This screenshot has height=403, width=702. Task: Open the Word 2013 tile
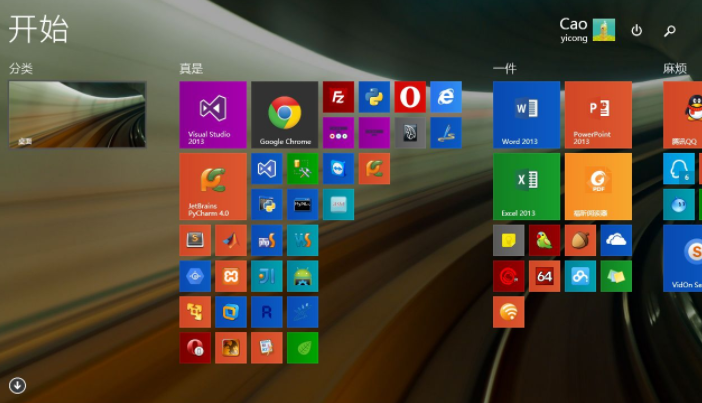(x=526, y=114)
